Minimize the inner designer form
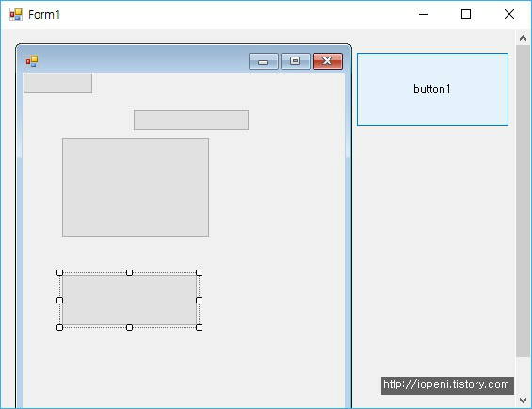 coord(264,61)
